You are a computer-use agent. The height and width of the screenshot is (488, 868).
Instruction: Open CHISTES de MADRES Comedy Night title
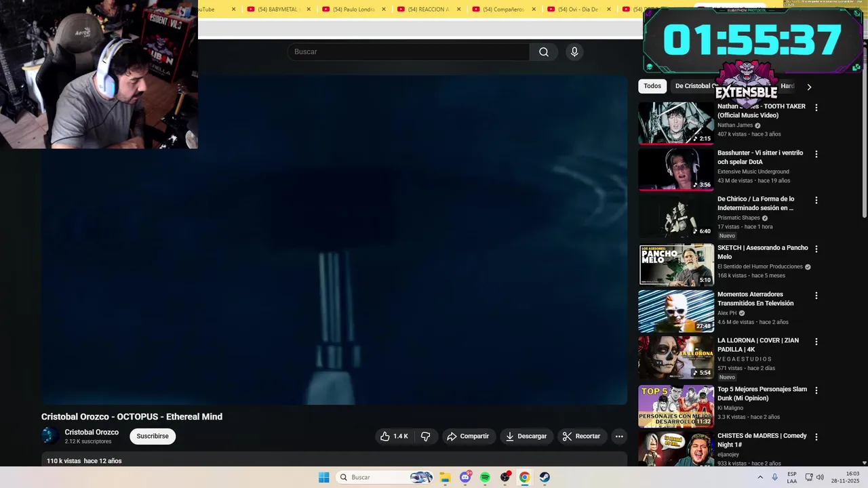point(762,440)
